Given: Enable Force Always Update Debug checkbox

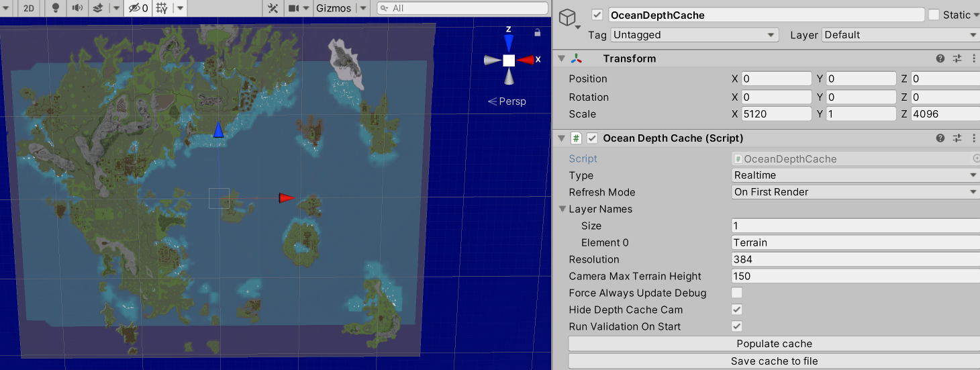Looking at the screenshot, I should [737, 293].
